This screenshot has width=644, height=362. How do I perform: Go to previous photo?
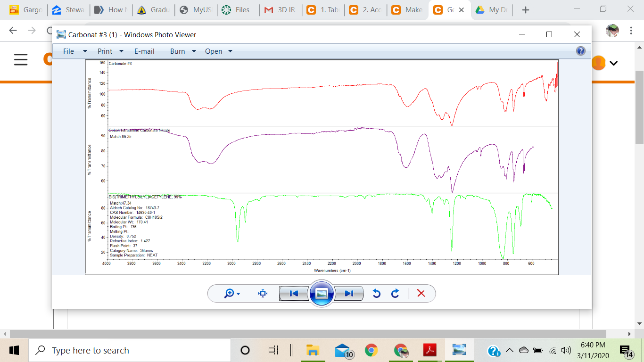click(294, 294)
